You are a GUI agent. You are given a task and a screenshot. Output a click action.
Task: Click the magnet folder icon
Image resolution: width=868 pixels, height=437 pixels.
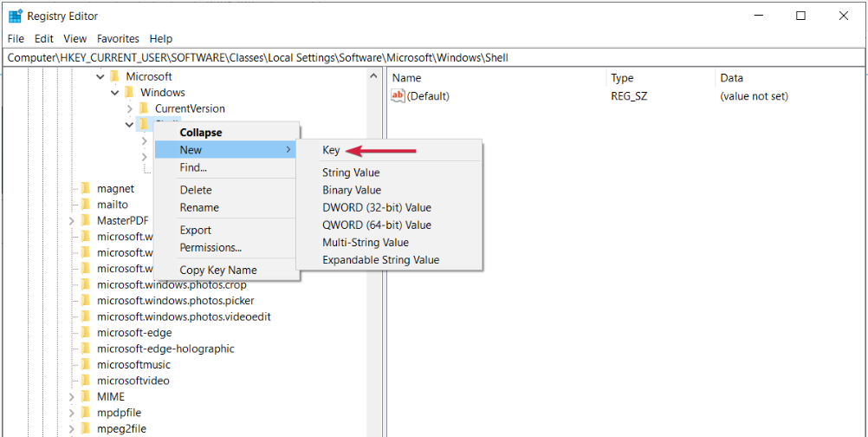tap(85, 188)
